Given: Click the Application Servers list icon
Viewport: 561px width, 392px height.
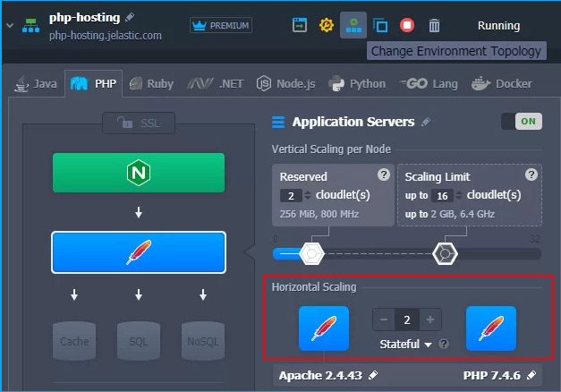Looking at the screenshot, I should tap(278, 122).
